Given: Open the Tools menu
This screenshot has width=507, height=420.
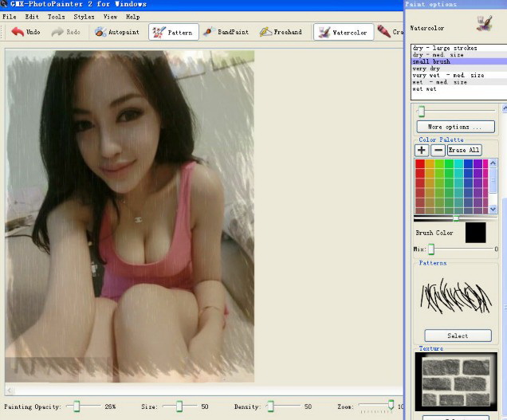Looking at the screenshot, I should [57, 17].
